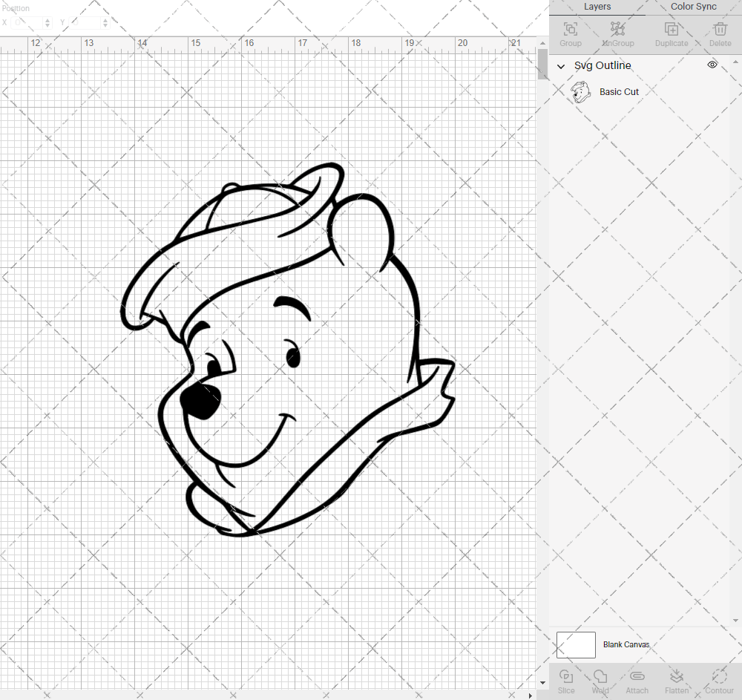
Task: Click layers panel scroll down arrow
Action: (735, 621)
